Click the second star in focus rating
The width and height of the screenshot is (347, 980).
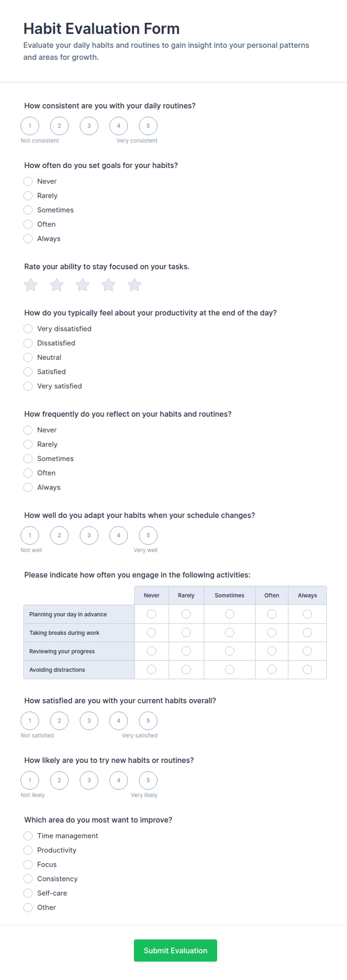(x=57, y=284)
